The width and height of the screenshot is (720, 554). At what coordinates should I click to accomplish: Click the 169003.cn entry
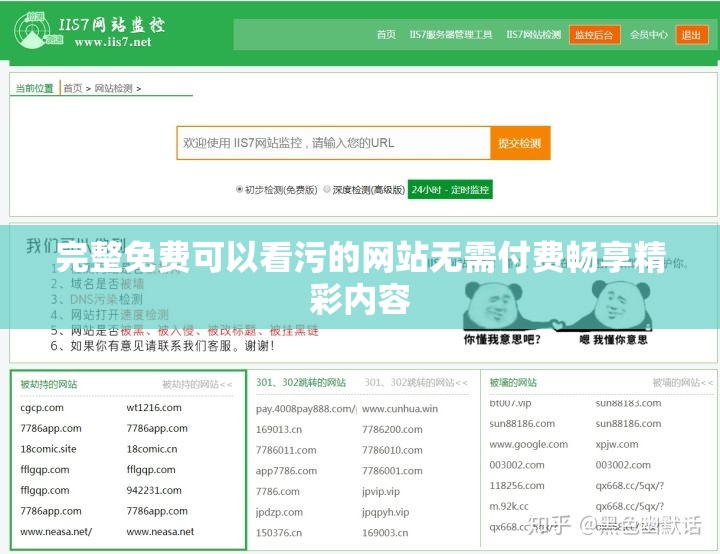pos(385,533)
